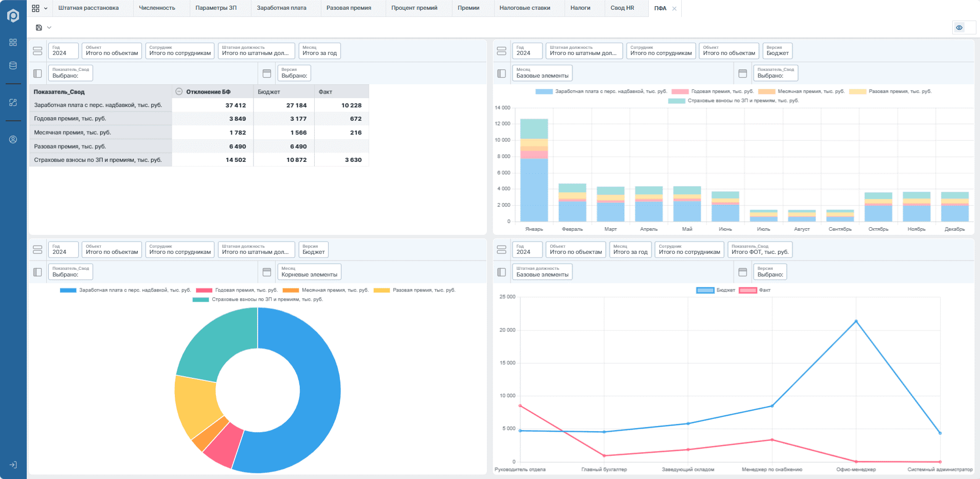
Task: Switch to the Заработная плата tab
Action: (281, 8)
